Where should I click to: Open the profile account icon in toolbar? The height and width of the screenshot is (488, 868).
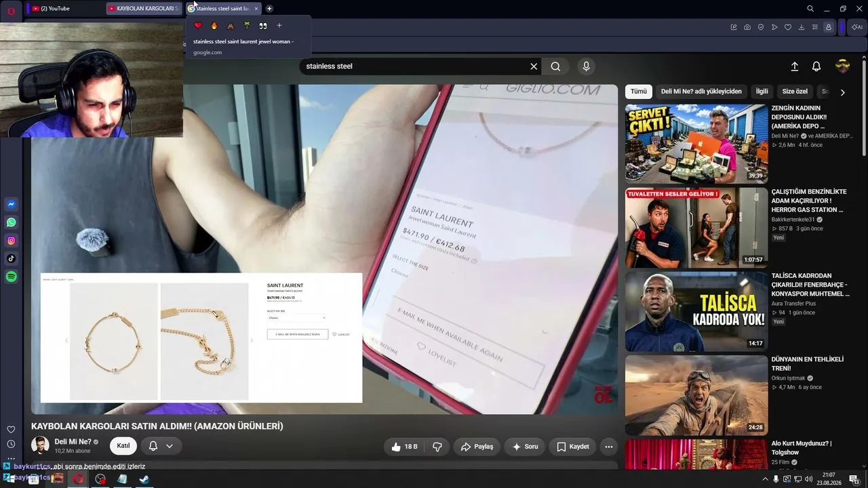(829, 27)
